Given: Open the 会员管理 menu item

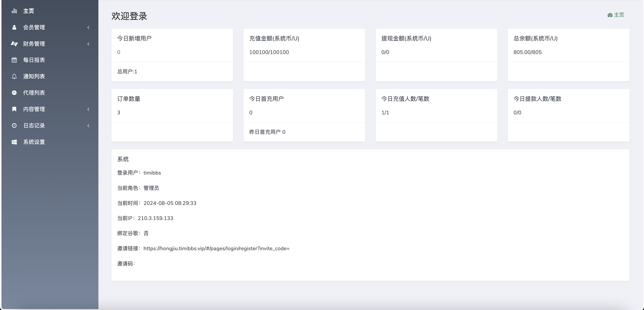Looking at the screenshot, I should pos(50,27).
